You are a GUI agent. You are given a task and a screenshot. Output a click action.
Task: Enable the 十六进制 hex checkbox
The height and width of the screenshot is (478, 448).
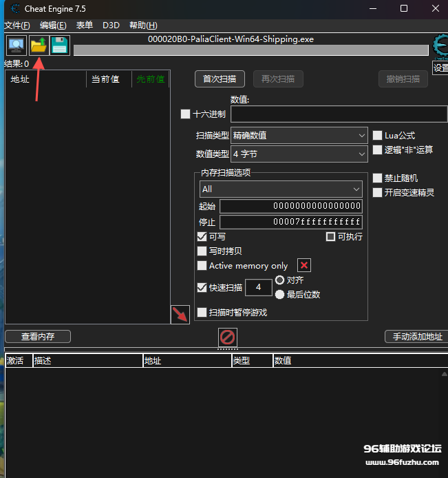click(185, 114)
